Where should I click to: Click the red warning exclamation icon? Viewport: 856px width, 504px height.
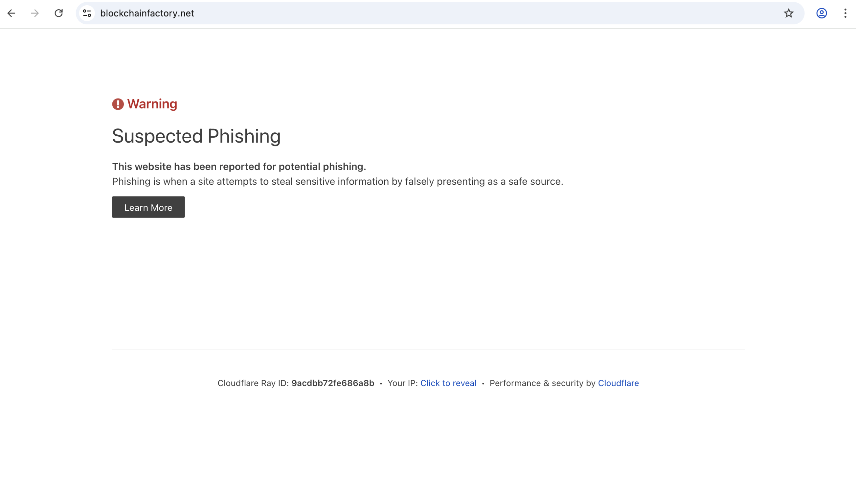pyautogui.click(x=117, y=104)
